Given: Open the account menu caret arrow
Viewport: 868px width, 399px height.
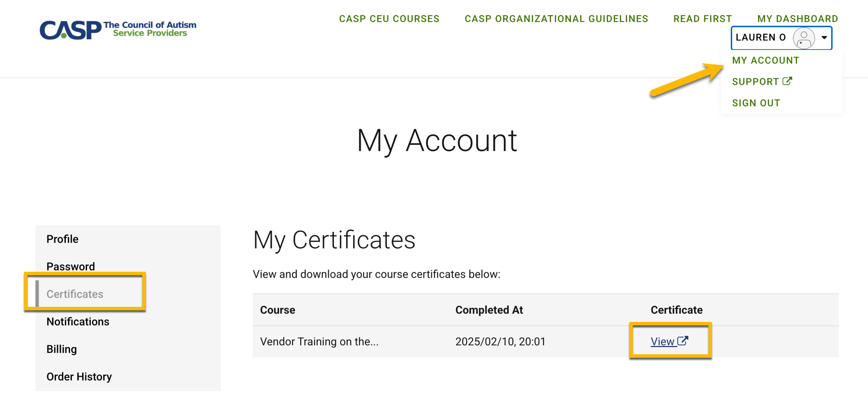Looking at the screenshot, I should pyautogui.click(x=823, y=38).
